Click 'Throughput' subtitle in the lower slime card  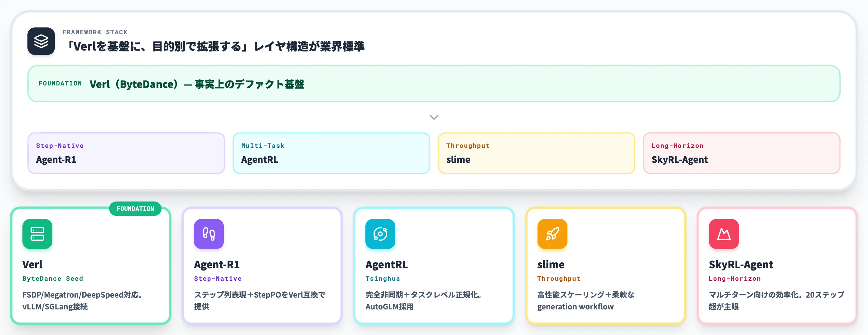click(559, 279)
